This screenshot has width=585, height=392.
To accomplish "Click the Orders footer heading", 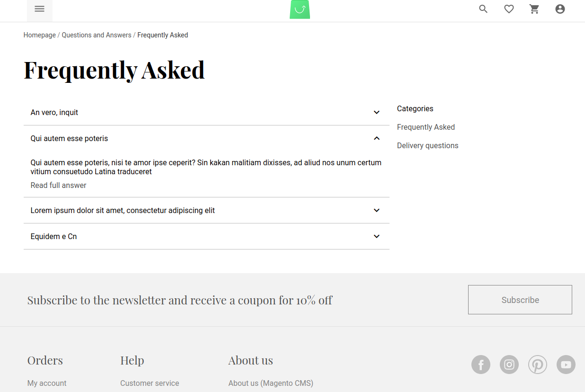I will click(45, 360).
